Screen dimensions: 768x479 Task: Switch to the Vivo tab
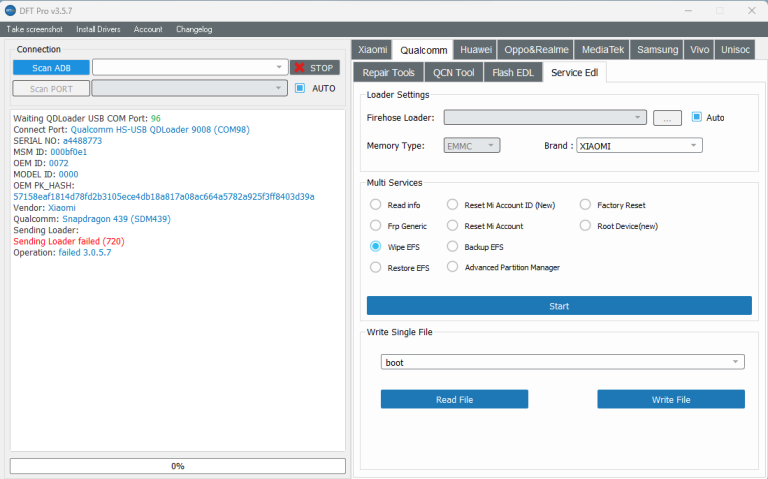(699, 49)
